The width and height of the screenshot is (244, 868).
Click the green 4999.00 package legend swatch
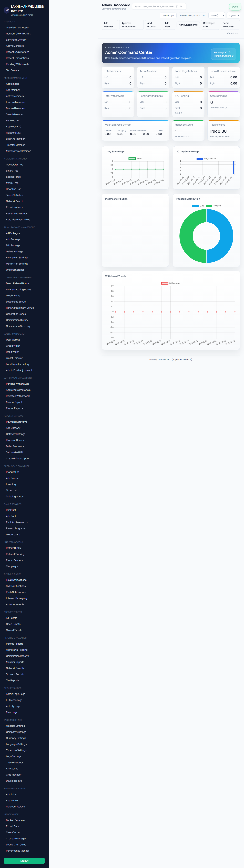[209, 206]
